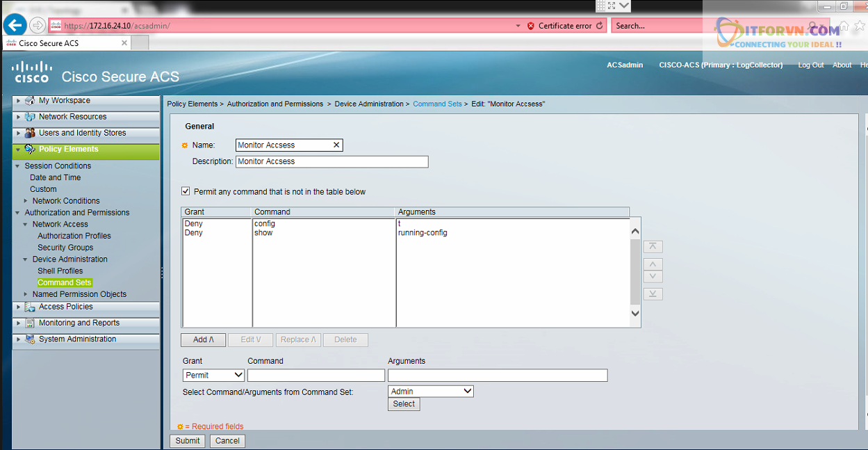Expand Named Permission Objects tree node
Viewport: 868px width, 450px height.
coord(26,294)
